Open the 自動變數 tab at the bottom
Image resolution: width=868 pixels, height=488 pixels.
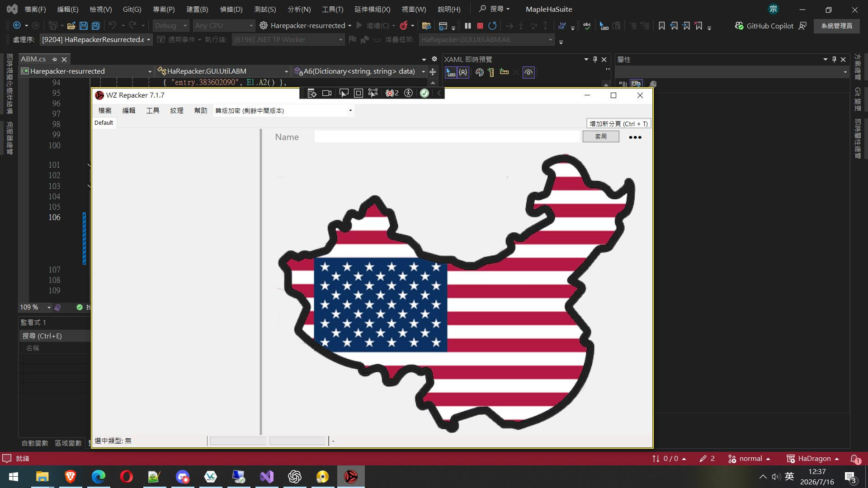pyautogui.click(x=35, y=443)
